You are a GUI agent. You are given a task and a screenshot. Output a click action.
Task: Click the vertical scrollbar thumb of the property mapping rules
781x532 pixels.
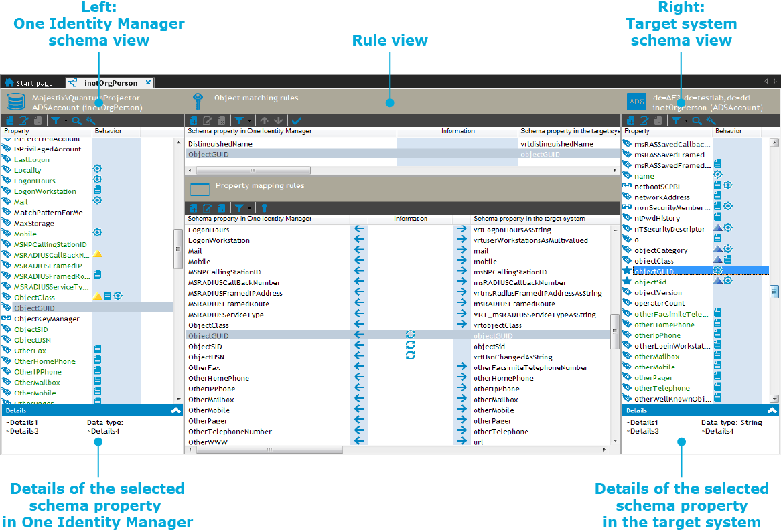point(615,331)
